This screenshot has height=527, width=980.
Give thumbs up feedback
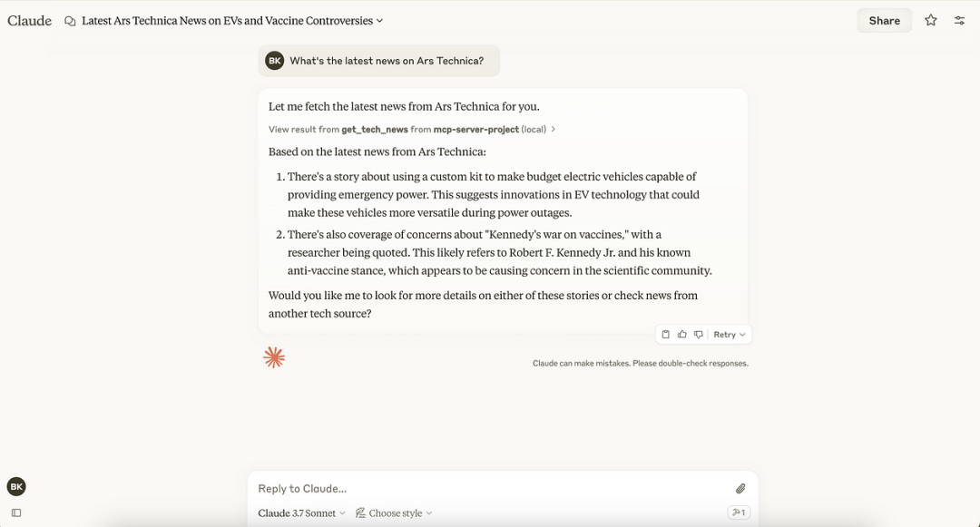click(x=681, y=335)
